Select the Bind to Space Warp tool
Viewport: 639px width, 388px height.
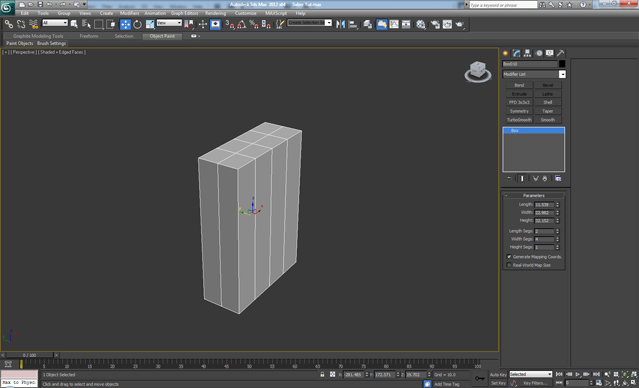[x=33, y=24]
